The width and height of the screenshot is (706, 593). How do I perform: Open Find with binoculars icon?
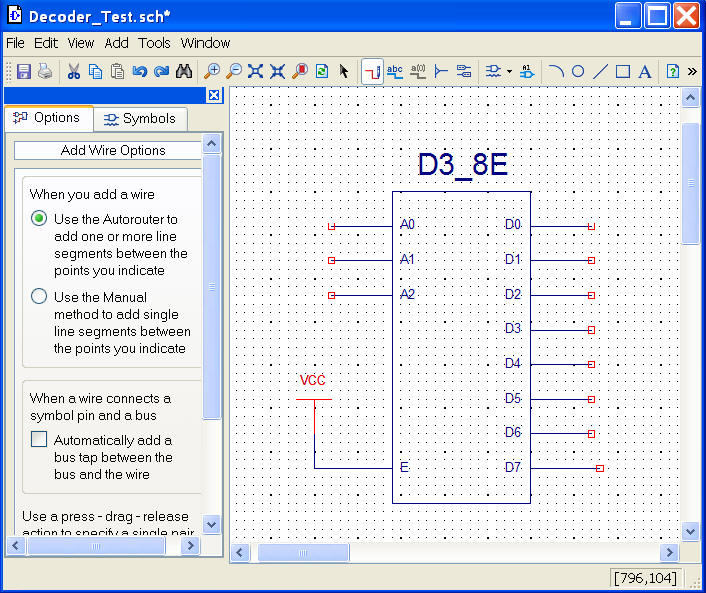point(184,71)
